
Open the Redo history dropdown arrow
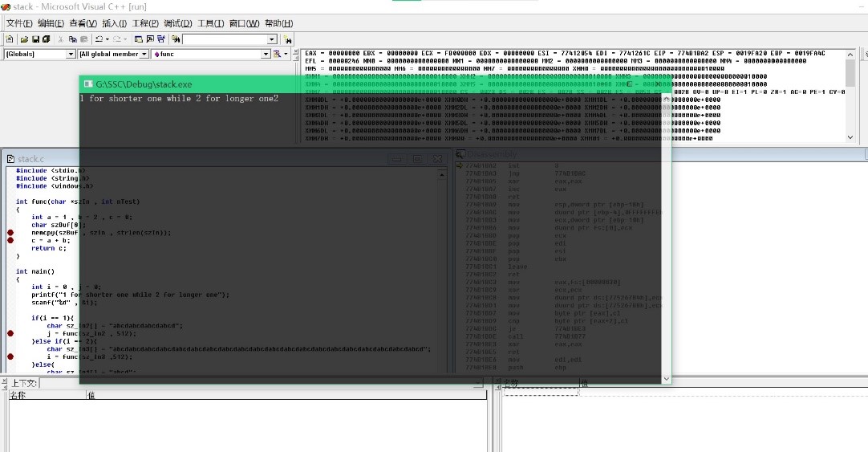coord(125,39)
